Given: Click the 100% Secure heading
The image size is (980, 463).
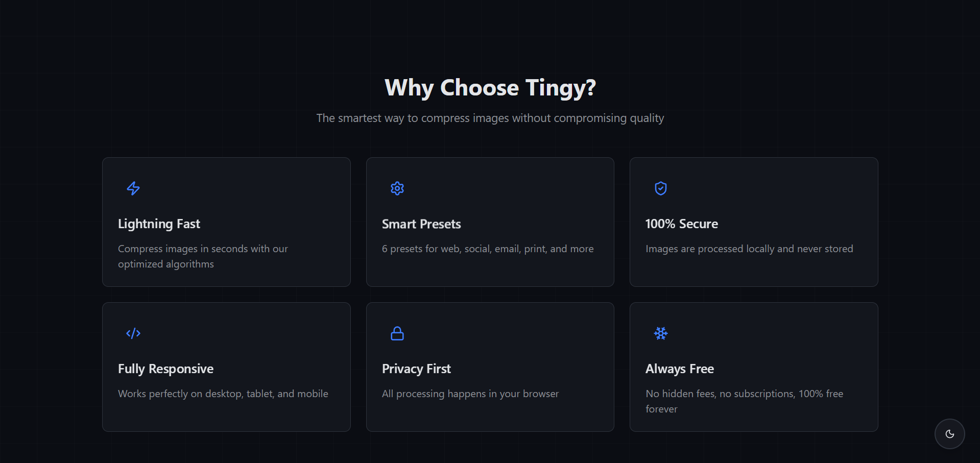Looking at the screenshot, I should (x=681, y=224).
